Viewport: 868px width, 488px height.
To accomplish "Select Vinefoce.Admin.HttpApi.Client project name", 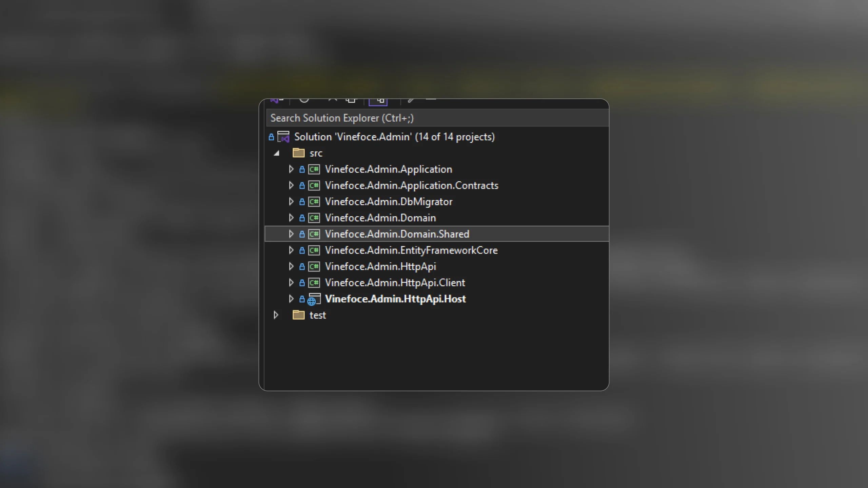I will (395, 283).
